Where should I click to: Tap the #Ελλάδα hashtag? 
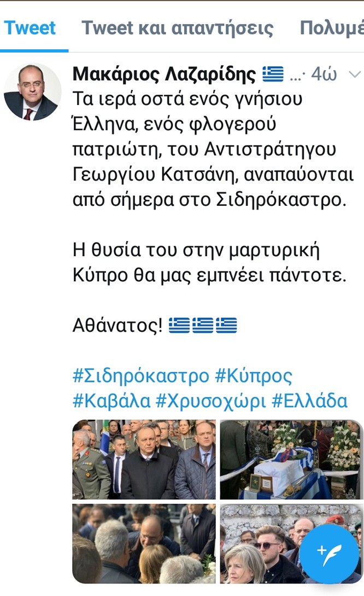tap(310, 401)
